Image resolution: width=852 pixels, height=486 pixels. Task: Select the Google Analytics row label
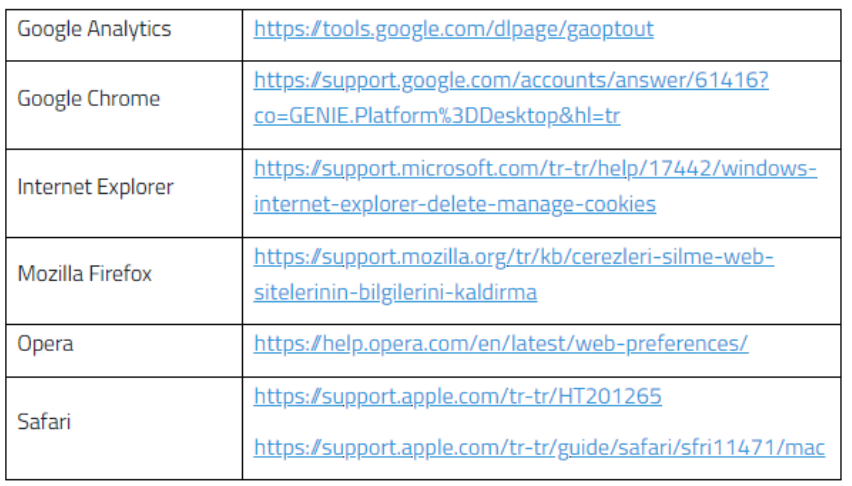coord(94,29)
